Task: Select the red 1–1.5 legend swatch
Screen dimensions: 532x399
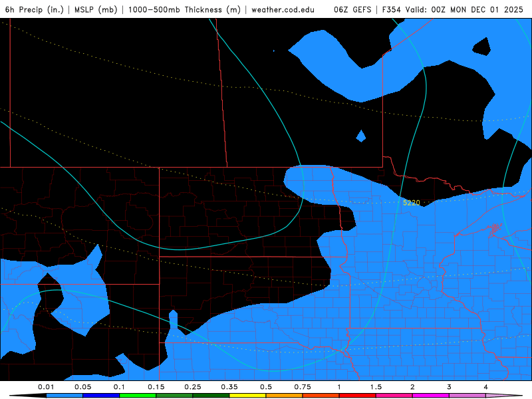Action: [x=358, y=396]
